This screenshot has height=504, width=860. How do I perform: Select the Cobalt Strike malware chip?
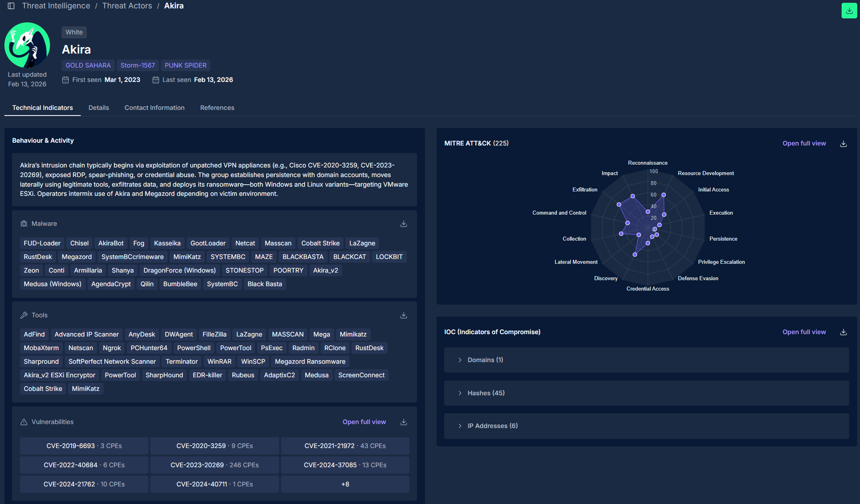point(320,243)
